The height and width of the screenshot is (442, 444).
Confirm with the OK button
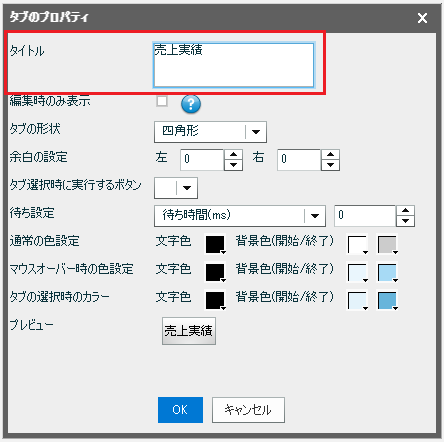point(180,410)
